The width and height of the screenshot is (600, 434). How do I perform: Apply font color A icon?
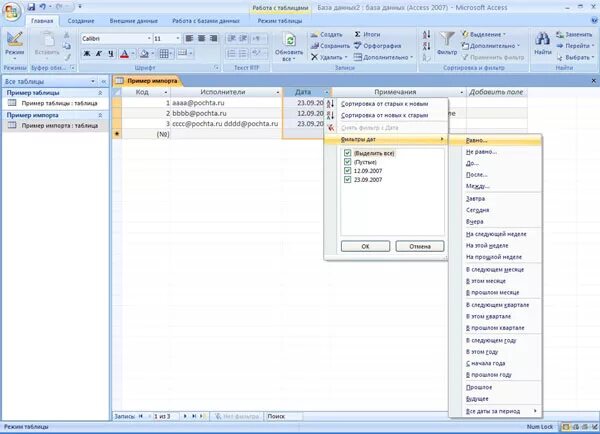(x=124, y=54)
